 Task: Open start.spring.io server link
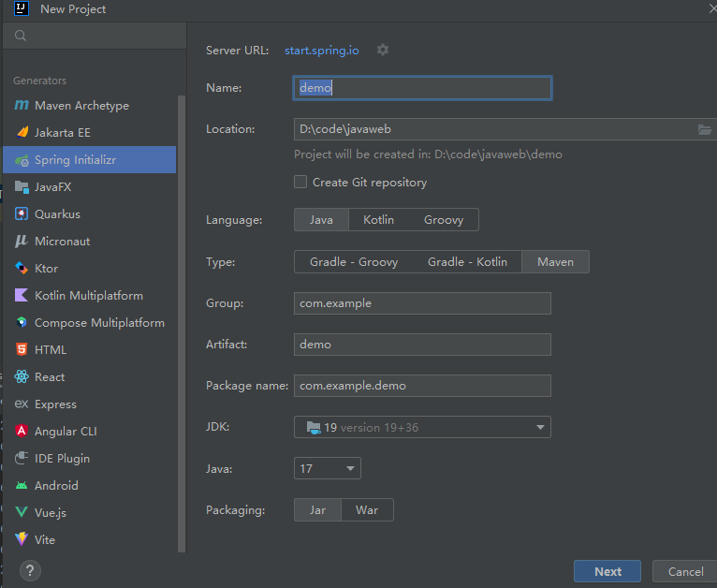coord(322,51)
